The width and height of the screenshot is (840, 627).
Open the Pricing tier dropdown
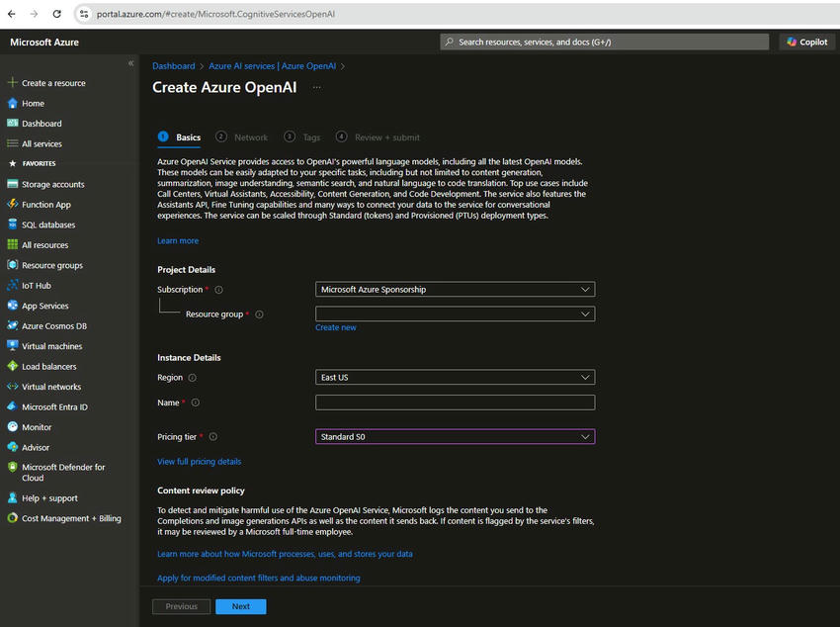pyautogui.click(x=455, y=436)
